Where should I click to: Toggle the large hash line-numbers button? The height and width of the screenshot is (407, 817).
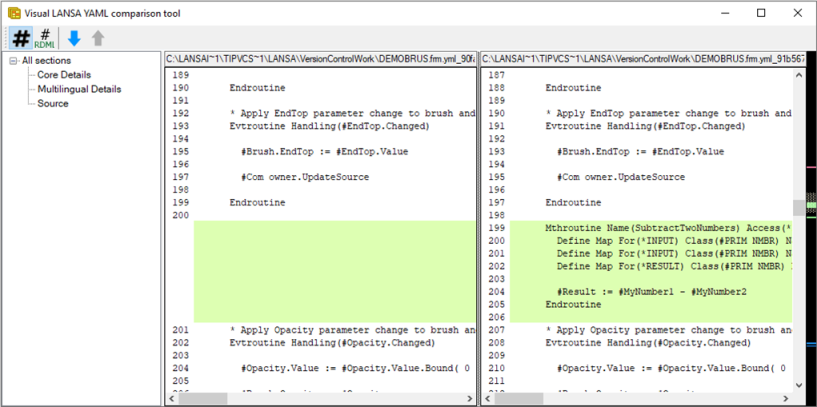[21, 38]
